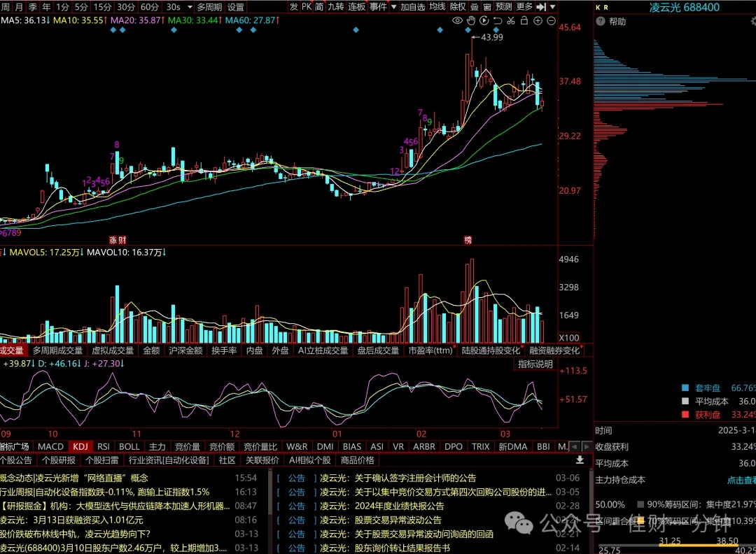756x554 pixels.
Task: Open the 多周期 multi-period option
Action: click(x=209, y=7)
